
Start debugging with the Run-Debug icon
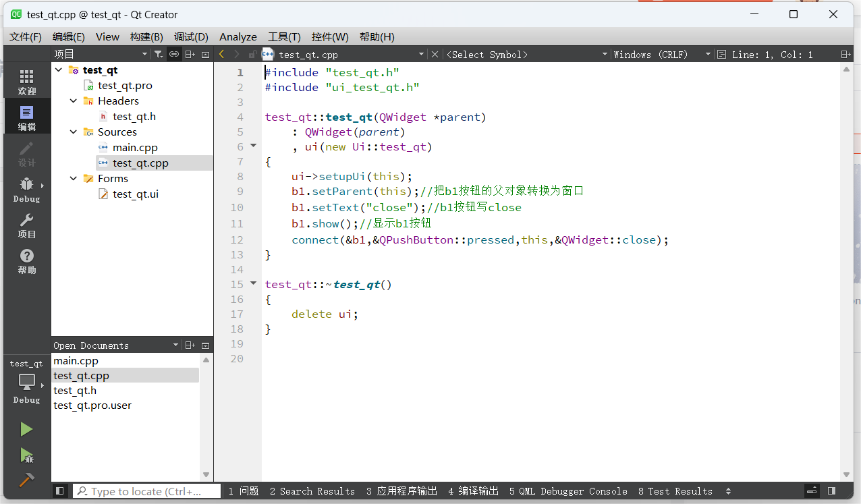(26, 455)
